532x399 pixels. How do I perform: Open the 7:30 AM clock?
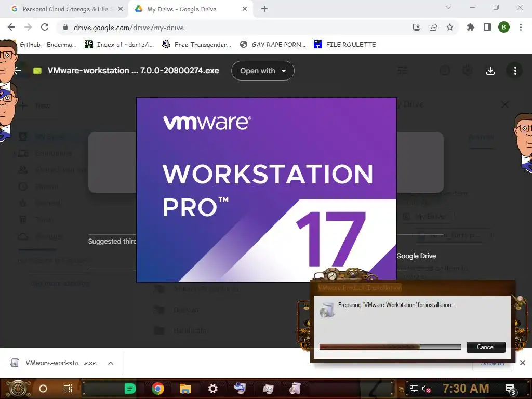[x=466, y=388]
